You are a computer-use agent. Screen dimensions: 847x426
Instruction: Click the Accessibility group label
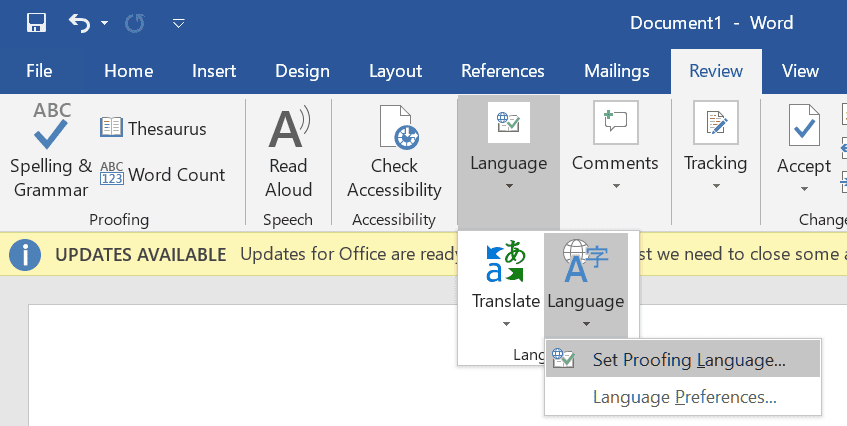click(x=394, y=220)
